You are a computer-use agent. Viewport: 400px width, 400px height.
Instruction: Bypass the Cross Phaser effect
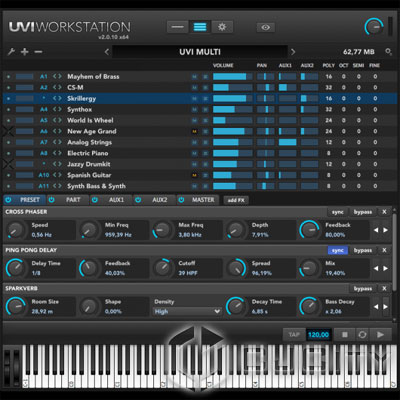[363, 212]
